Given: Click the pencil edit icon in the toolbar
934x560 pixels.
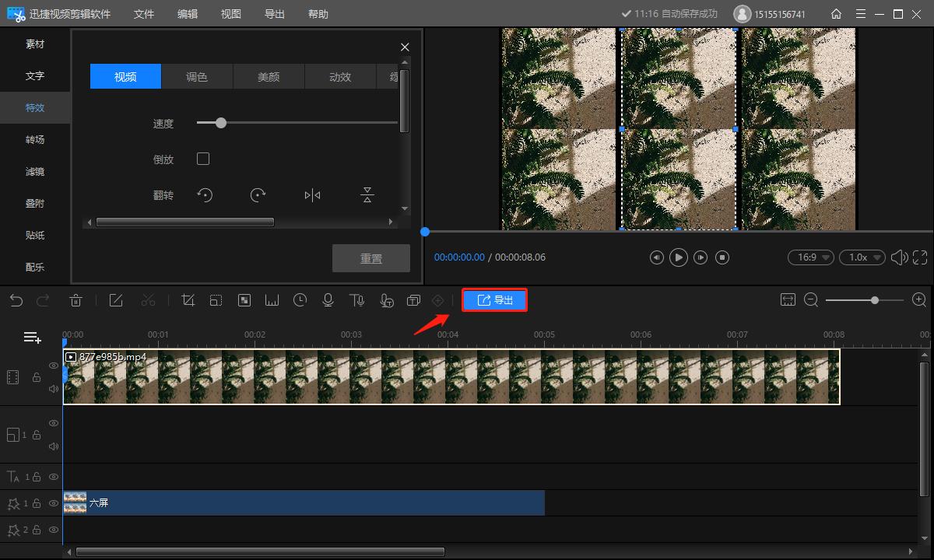Looking at the screenshot, I should pos(116,301).
